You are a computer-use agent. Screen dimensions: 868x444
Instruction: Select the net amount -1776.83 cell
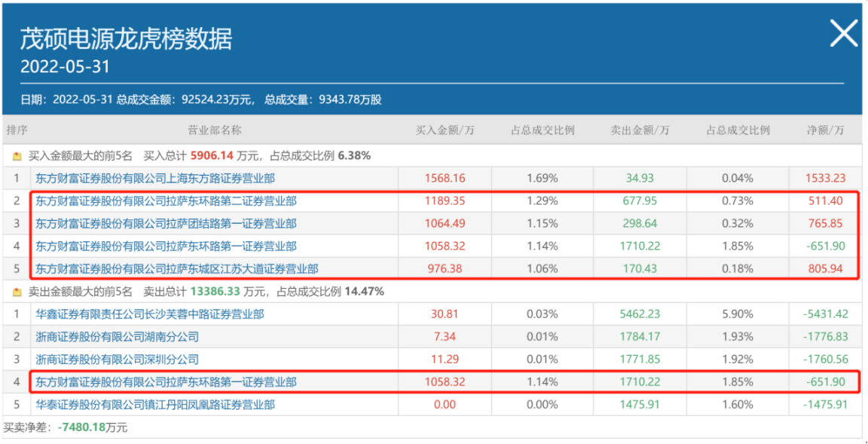tap(825, 337)
